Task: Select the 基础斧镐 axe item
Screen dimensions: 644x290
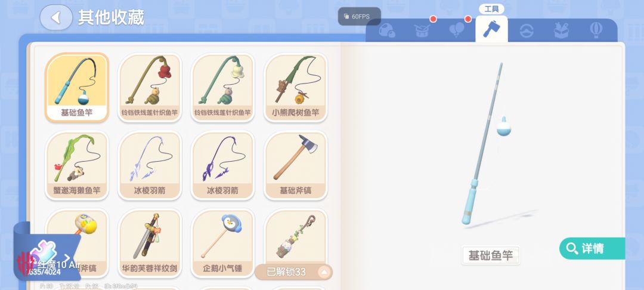Action: click(x=295, y=165)
